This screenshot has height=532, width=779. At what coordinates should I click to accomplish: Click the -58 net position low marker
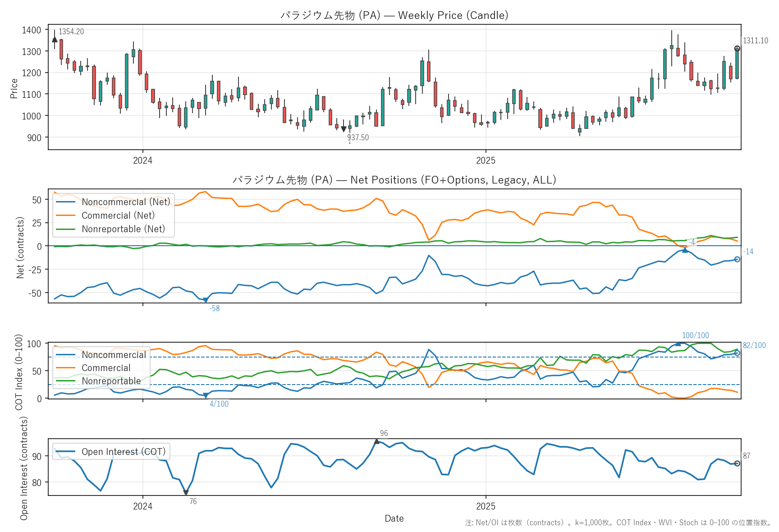click(x=206, y=300)
